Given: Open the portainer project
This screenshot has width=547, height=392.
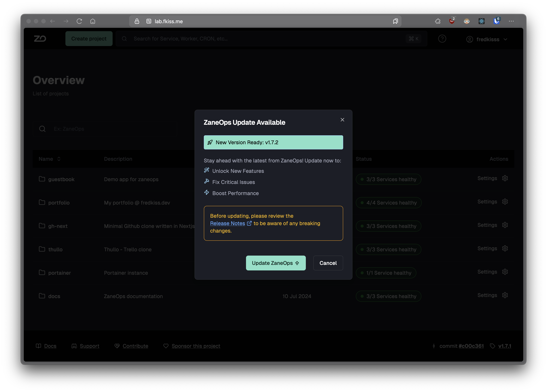Looking at the screenshot, I should click(60, 273).
